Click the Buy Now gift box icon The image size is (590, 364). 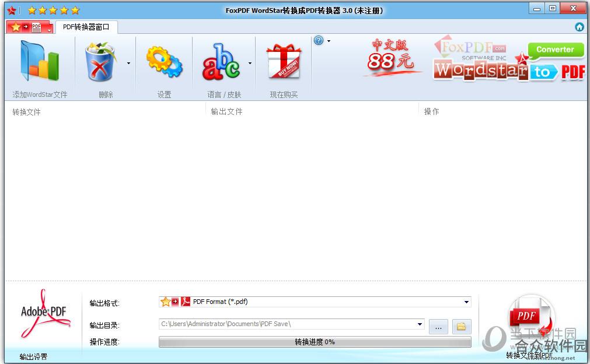(x=284, y=61)
